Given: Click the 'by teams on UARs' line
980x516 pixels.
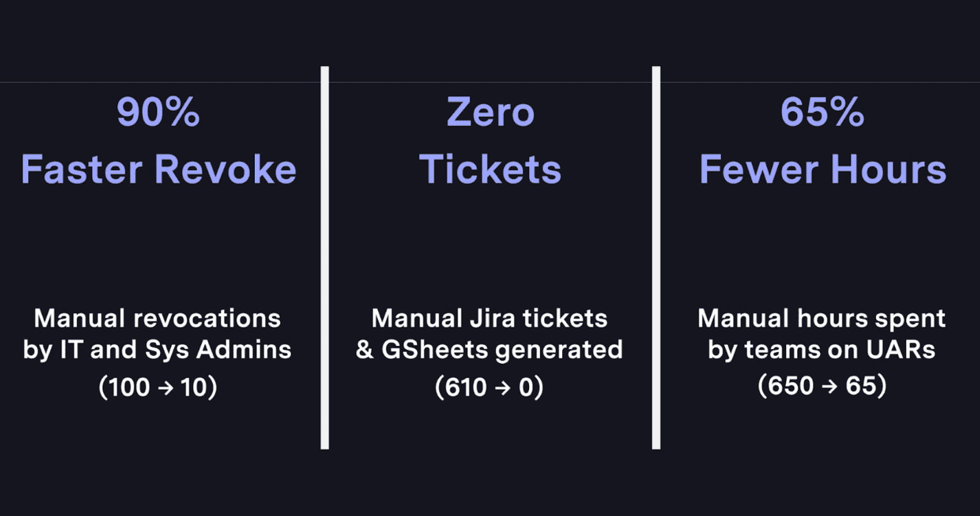Looking at the screenshot, I should tap(822, 350).
